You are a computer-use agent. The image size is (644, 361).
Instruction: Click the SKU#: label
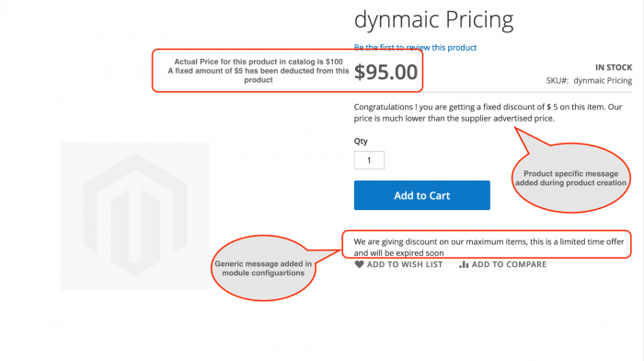click(x=558, y=81)
